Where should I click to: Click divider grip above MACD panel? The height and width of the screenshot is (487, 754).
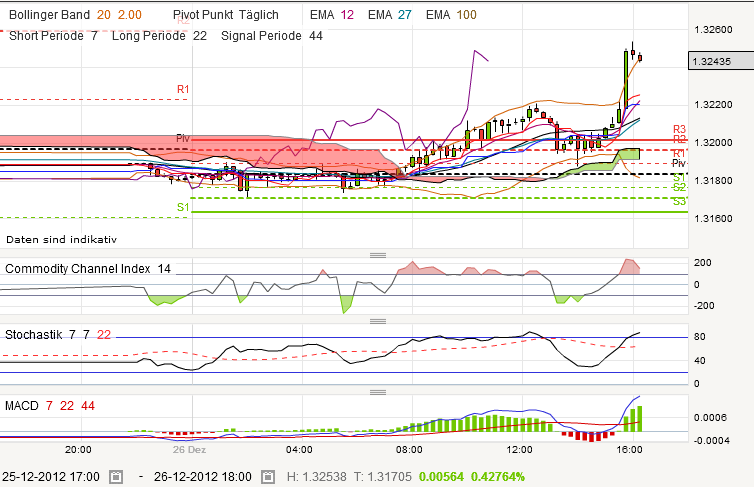point(378,392)
